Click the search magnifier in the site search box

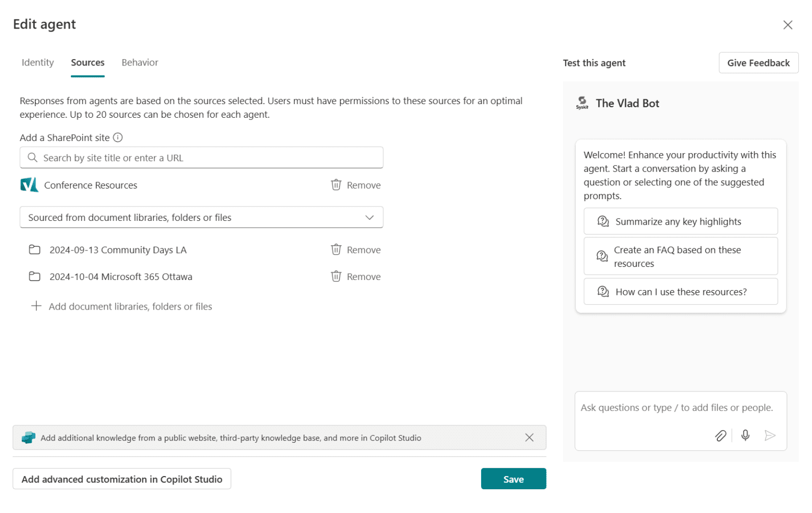tap(32, 157)
